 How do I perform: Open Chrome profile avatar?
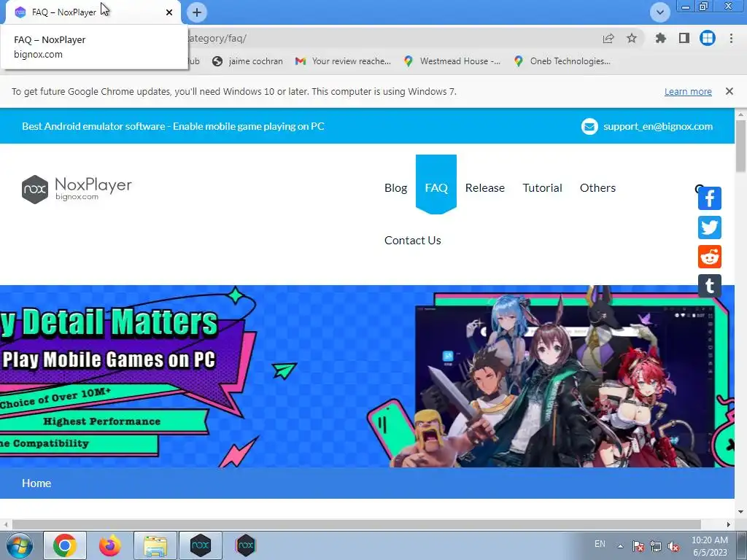(x=708, y=38)
